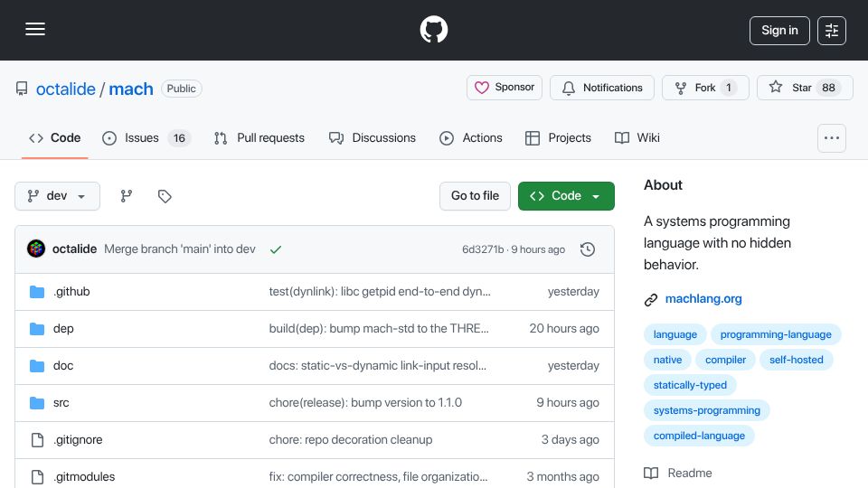
Task: Expand the dev branch selector
Action: 58,196
